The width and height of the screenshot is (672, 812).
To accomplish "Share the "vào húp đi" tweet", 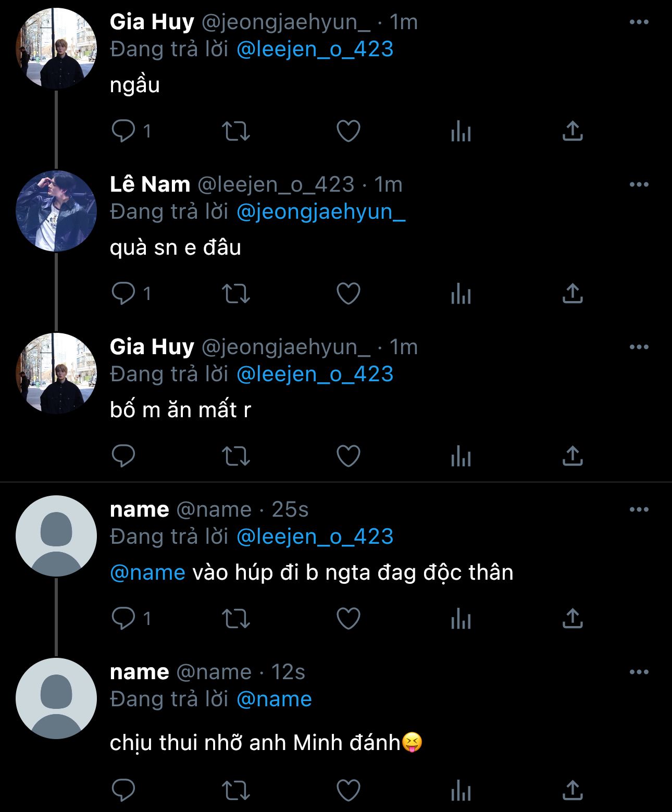I will [x=573, y=618].
